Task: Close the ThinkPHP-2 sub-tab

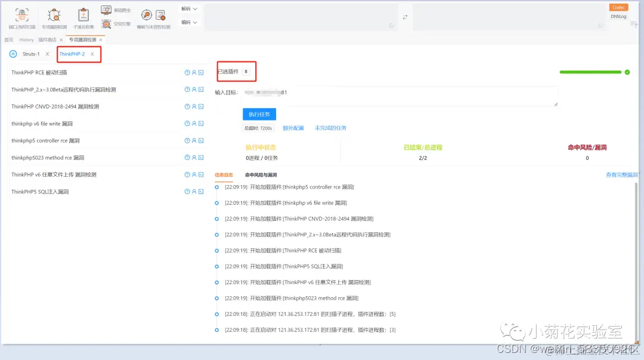Action: (x=92, y=54)
